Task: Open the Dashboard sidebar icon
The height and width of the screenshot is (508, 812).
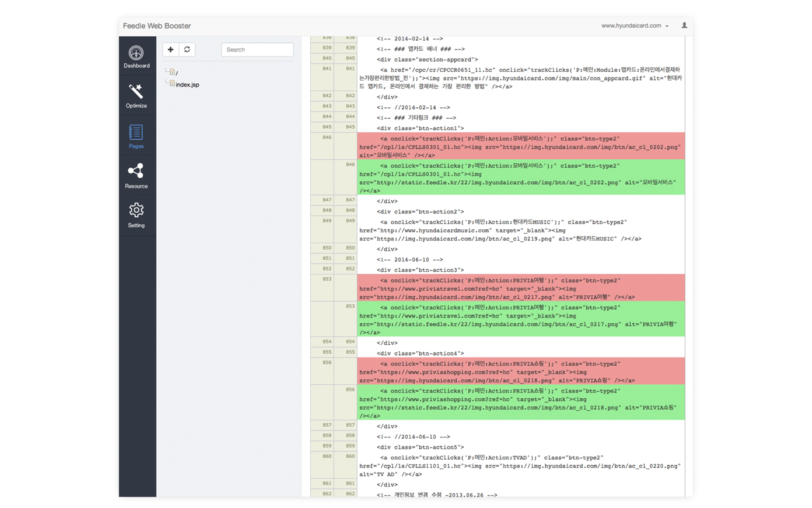Action: click(x=136, y=57)
